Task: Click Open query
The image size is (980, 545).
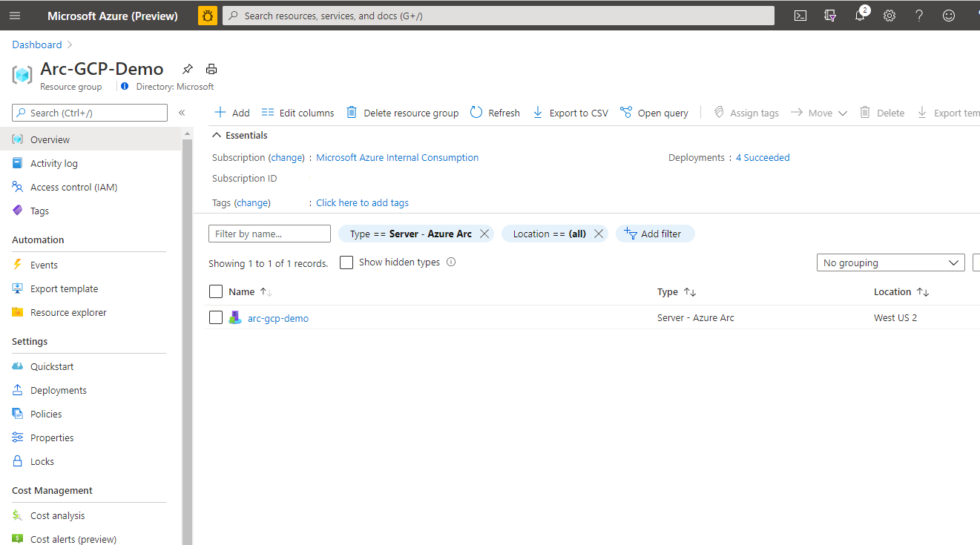Action: click(654, 113)
